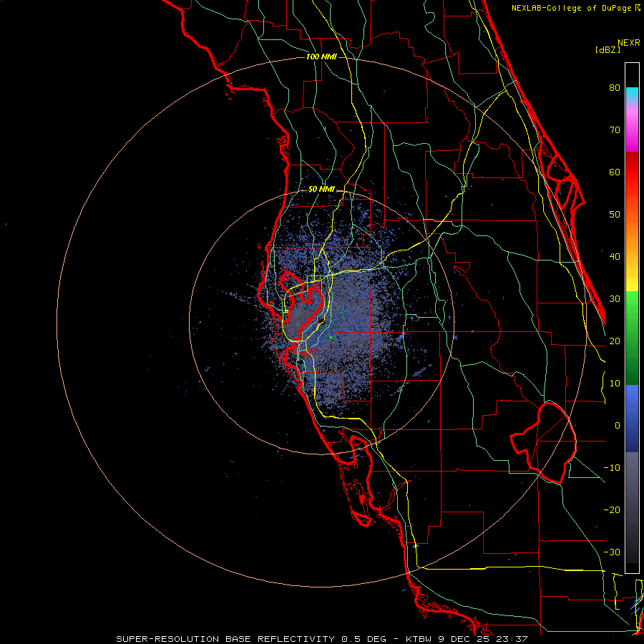Click the NEXLAB-College of DuPage text
Image resolution: width=644 pixels, height=644 pixels.
coord(572,8)
